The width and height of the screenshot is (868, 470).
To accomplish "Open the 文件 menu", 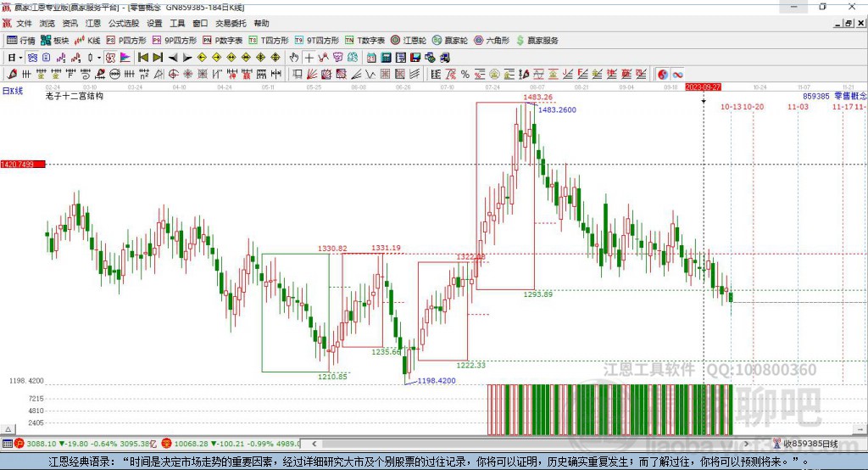I will [x=24, y=23].
